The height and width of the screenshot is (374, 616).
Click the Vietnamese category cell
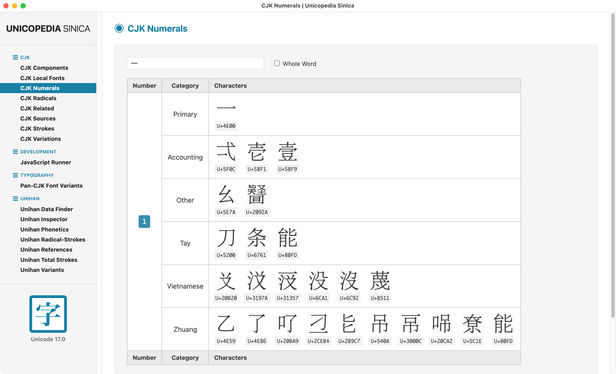185,286
